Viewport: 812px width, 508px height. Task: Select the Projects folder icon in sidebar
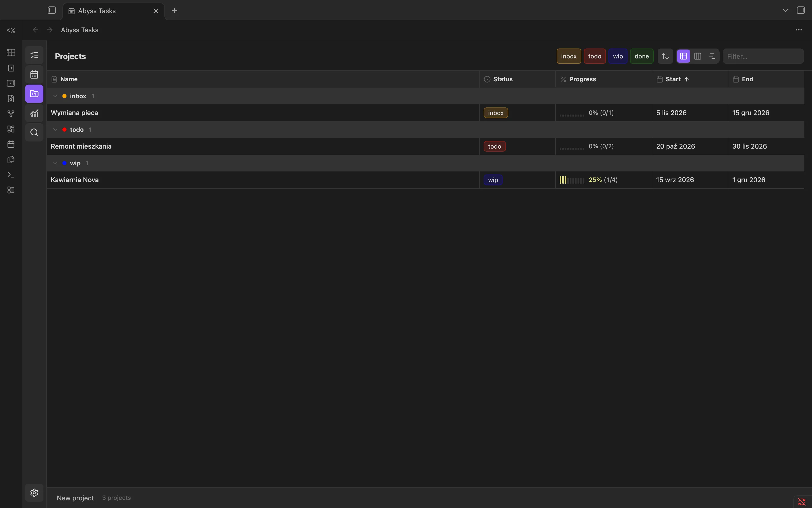click(34, 94)
